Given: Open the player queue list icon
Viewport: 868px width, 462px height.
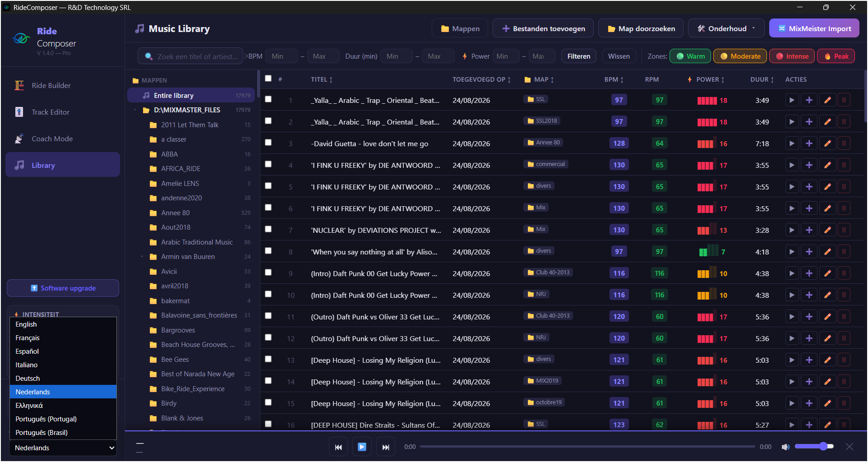Looking at the screenshot, I should 140,447.
